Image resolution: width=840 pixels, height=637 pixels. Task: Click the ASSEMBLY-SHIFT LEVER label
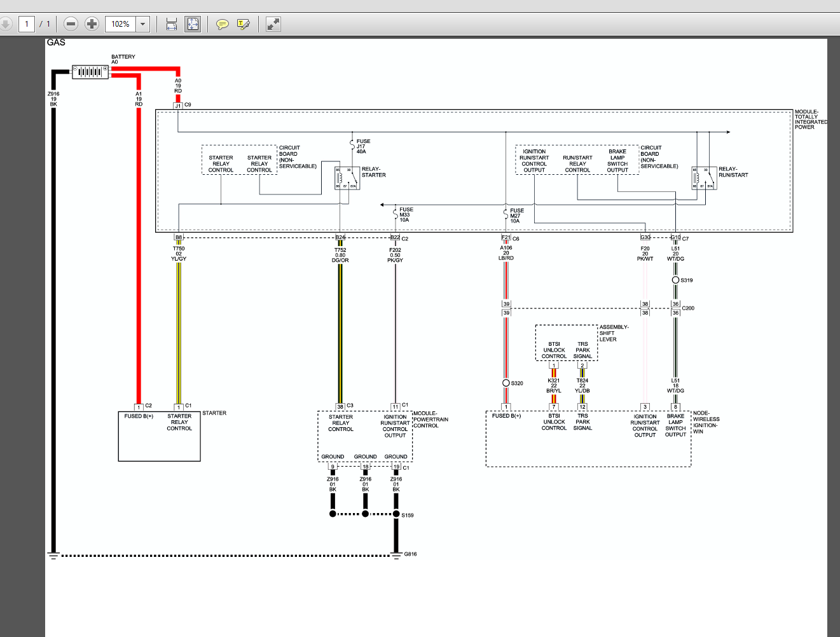[x=614, y=333]
